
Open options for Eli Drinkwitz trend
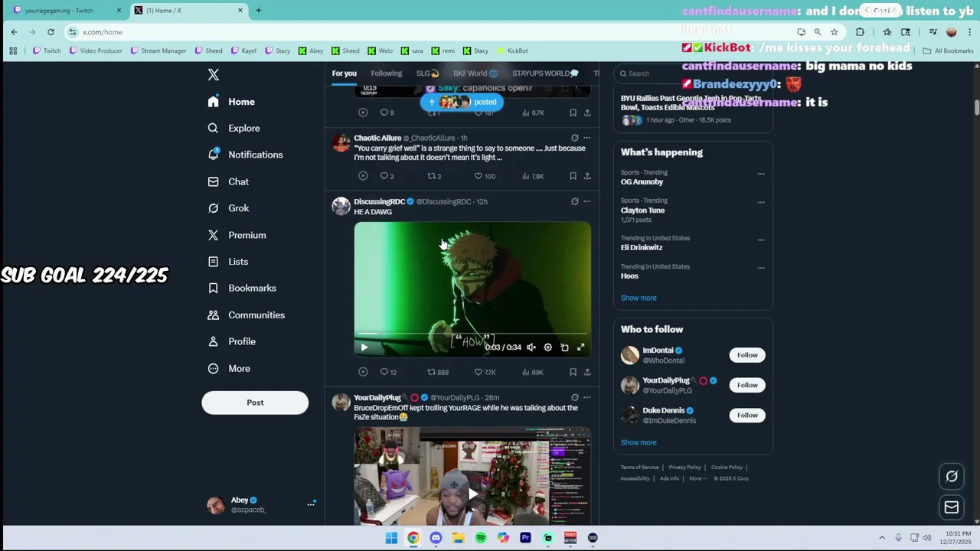(x=761, y=240)
